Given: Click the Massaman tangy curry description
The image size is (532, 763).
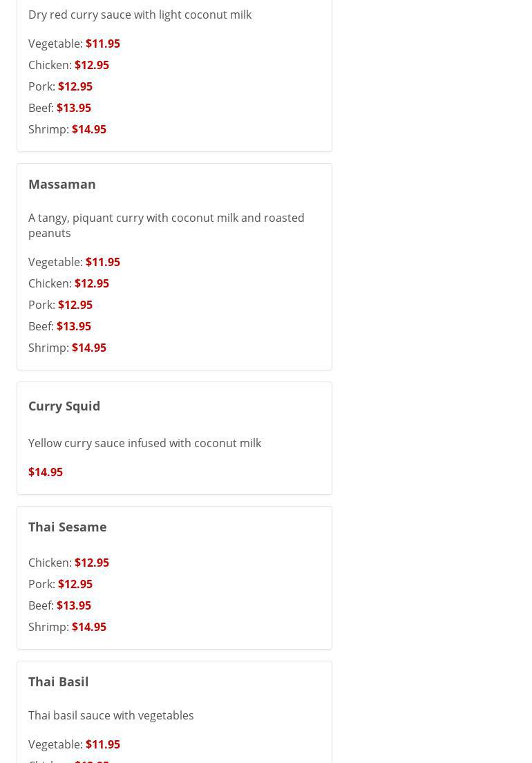Looking at the screenshot, I should pyautogui.click(x=166, y=225).
